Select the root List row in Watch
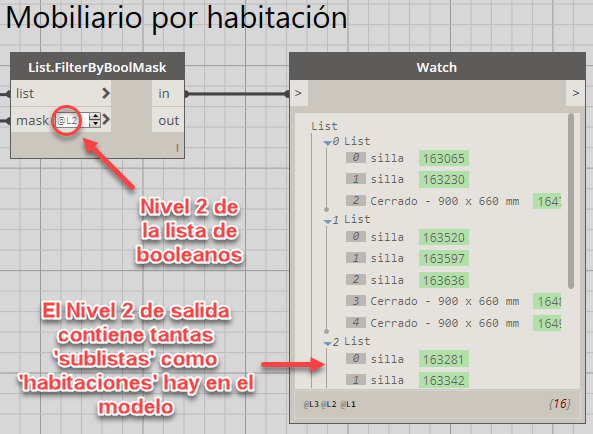 click(324, 126)
